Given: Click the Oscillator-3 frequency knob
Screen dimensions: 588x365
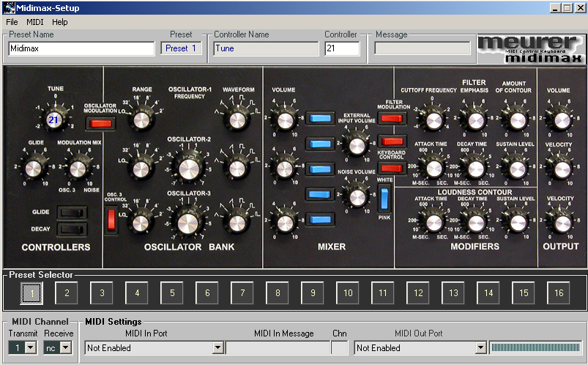Looking at the screenshot, I should (187, 223).
